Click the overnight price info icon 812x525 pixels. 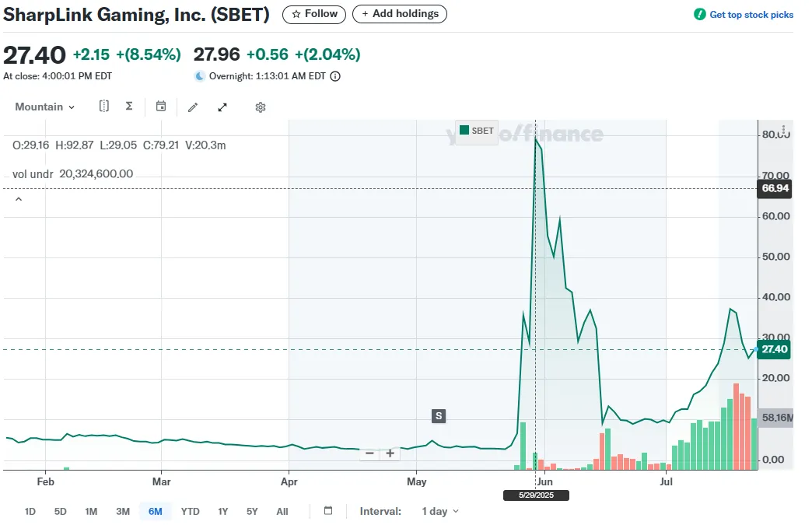coord(335,76)
